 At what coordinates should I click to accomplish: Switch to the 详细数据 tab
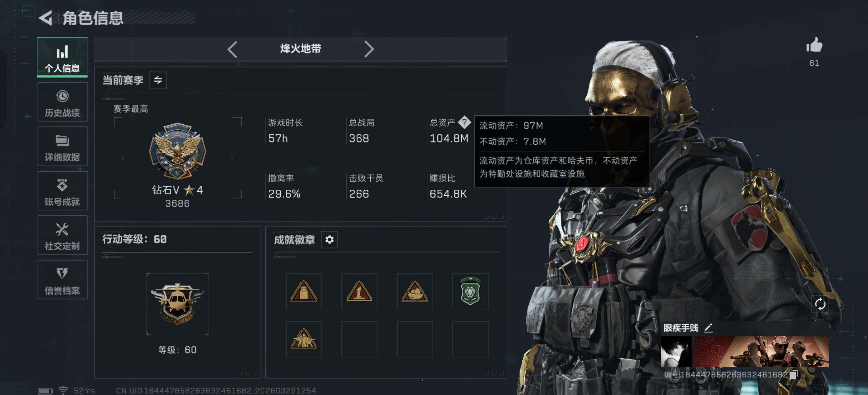point(62,147)
